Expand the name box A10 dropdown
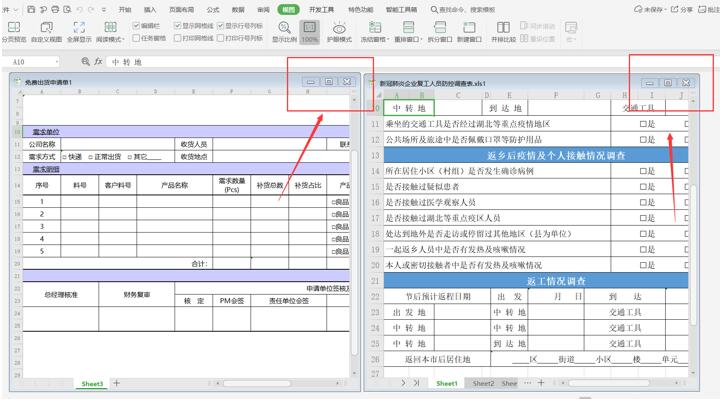Screen dimensions: 720x402 tap(57, 62)
